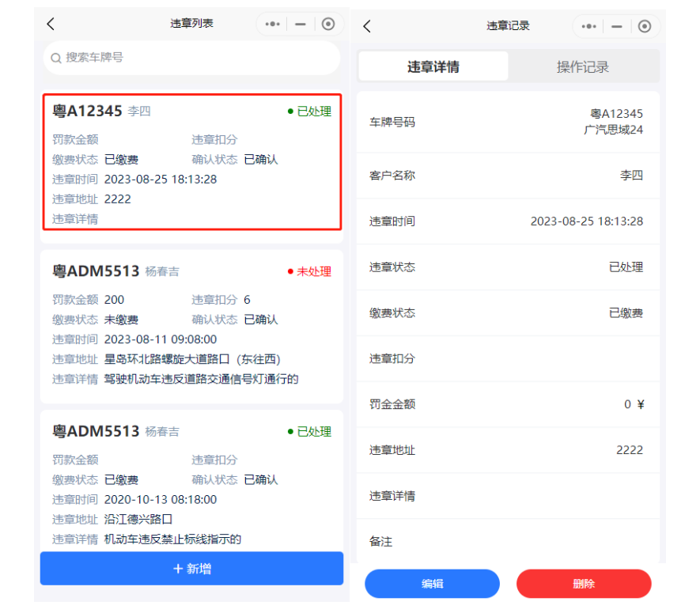Click the 新增 button
The height and width of the screenshot is (613, 700).
point(191,569)
